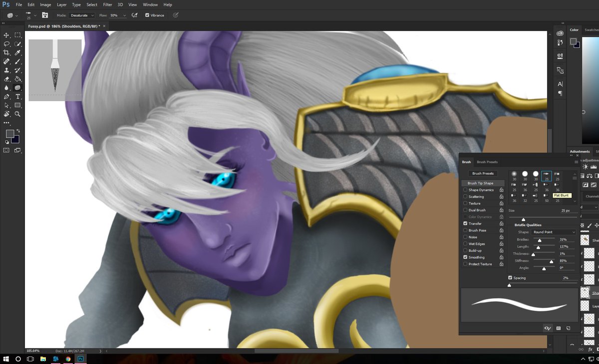
Task: Click the pressure-for-size tablet icon
Action: pyautogui.click(x=175, y=15)
